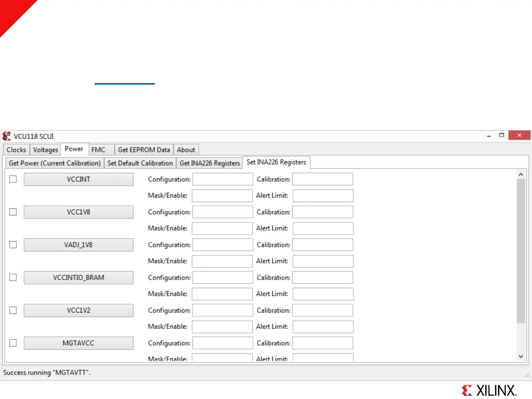Toggle the VCCINTIO_BRAM checkbox

(13, 277)
